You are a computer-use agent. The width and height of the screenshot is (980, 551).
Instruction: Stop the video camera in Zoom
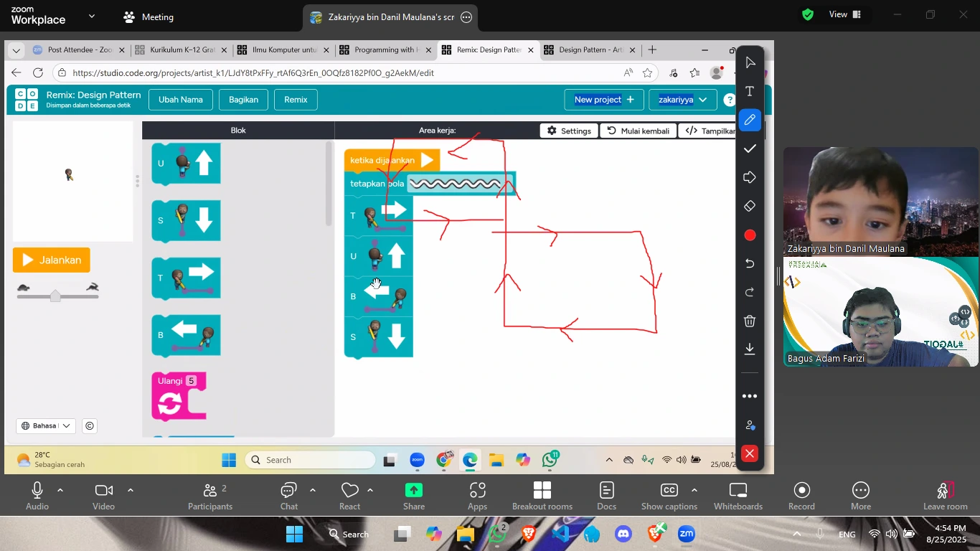pyautogui.click(x=103, y=495)
